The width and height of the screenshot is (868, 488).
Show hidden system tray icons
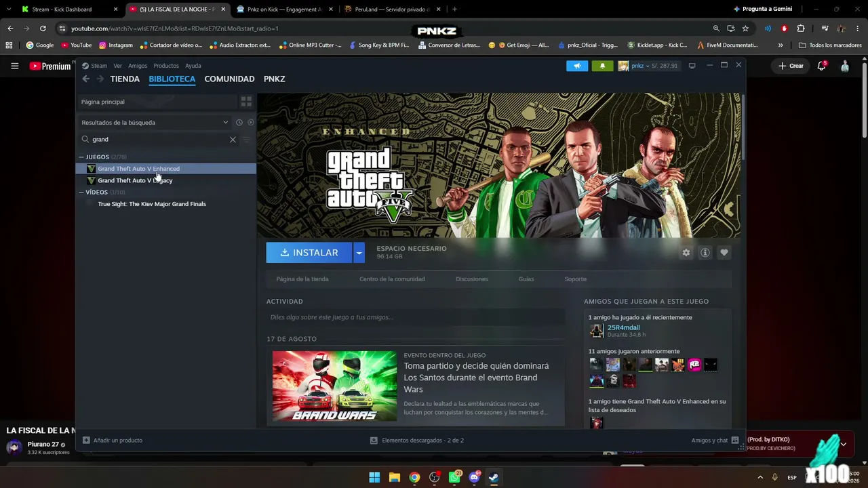[759, 477]
